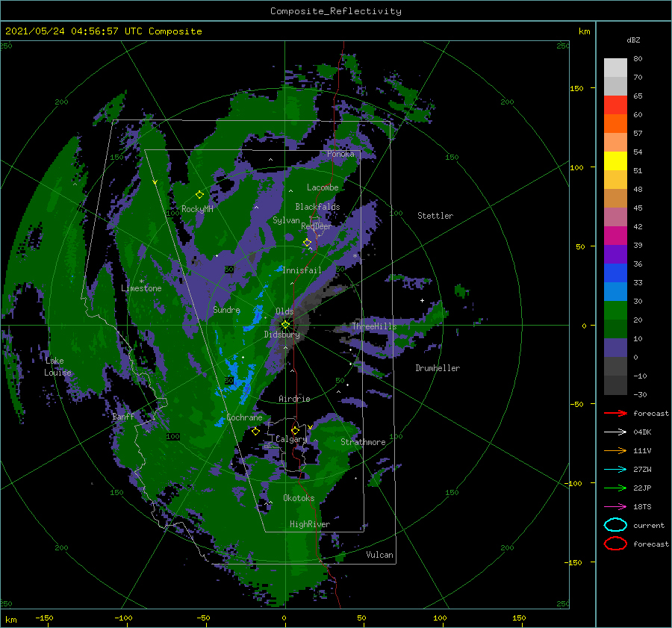Screen dimensions: 672x628
Task: Click the Cochrane city label
Action: [244, 417]
